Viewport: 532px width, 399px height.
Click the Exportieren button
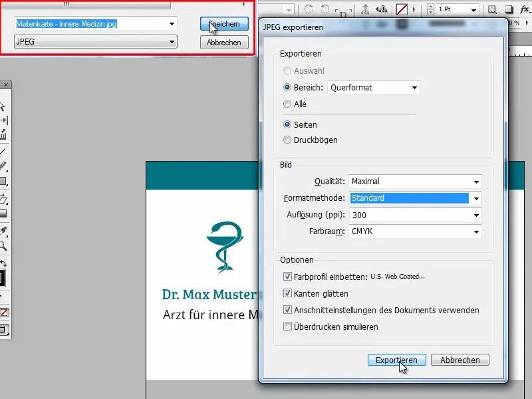pos(396,360)
